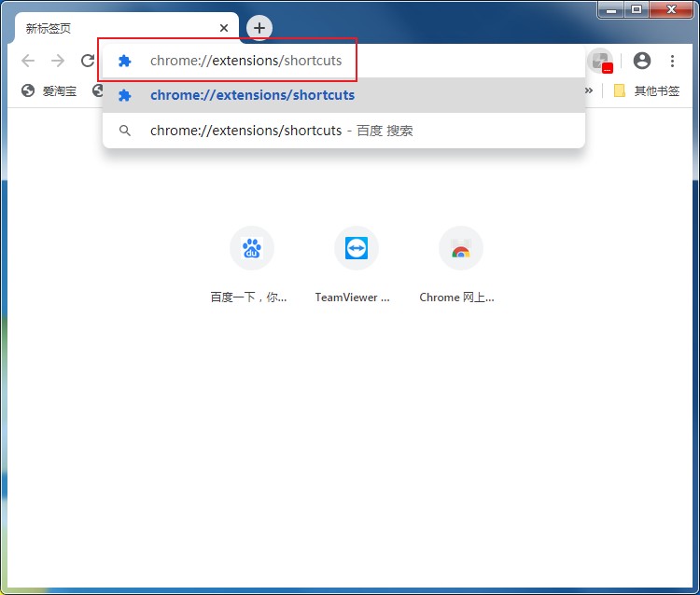Click the puzzle-piece icon in address bar
700x595 pixels.
(125, 61)
